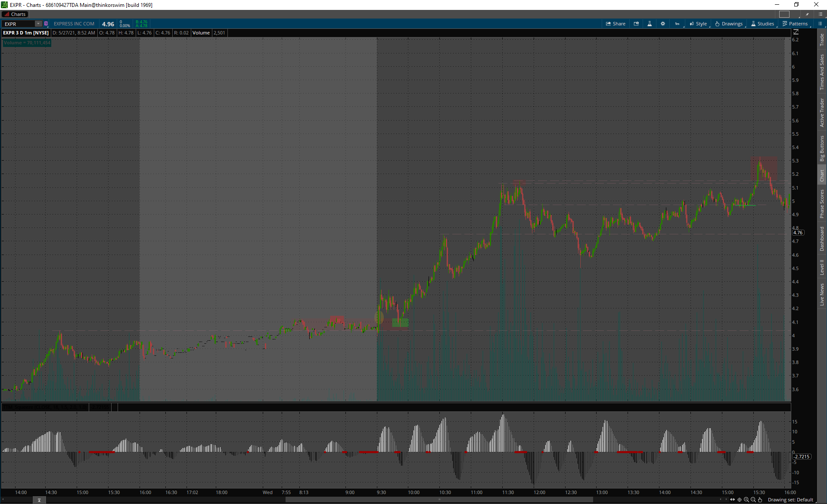Image resolution: width=827 pixels, height=504 pixels.
Task: Click the Share chart button
Action: [616, 24]
